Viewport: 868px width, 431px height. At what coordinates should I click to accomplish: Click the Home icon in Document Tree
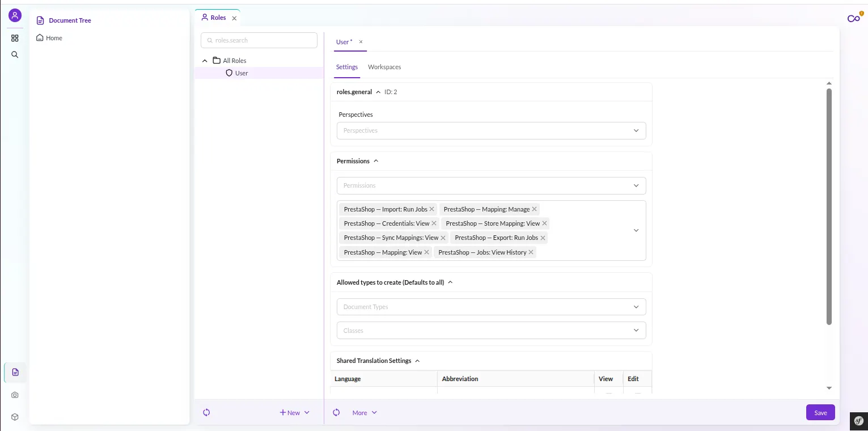40,38
